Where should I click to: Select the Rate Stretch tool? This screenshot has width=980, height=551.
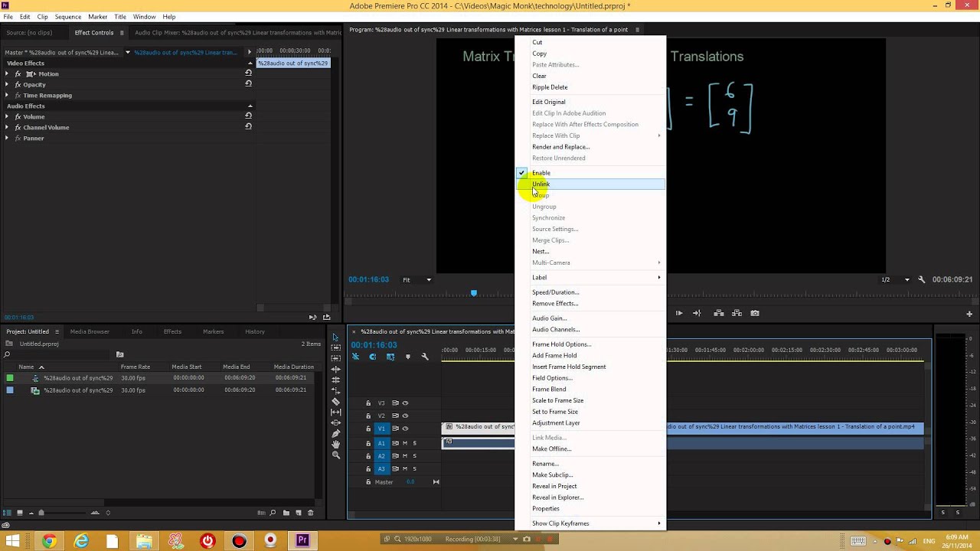click(335, 391)
